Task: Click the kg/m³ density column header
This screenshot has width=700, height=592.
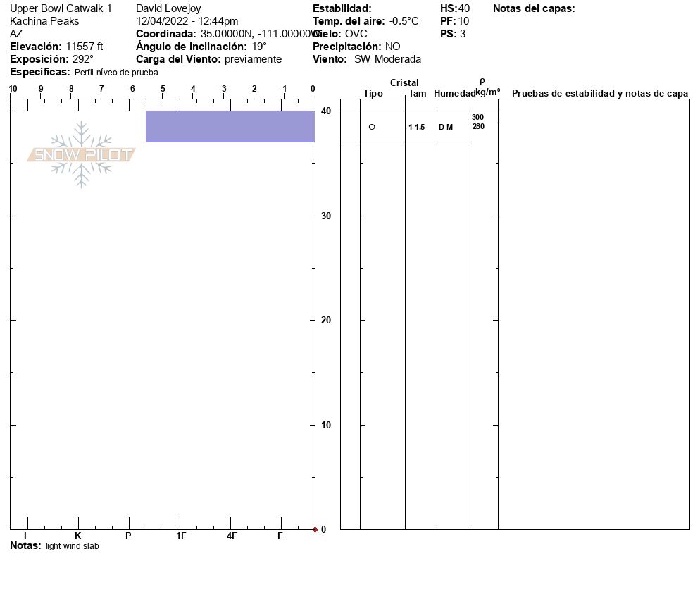Action: coord(487,92)
